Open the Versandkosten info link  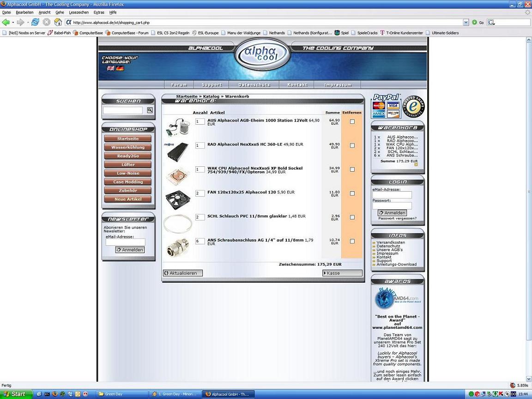pos(391,242)
